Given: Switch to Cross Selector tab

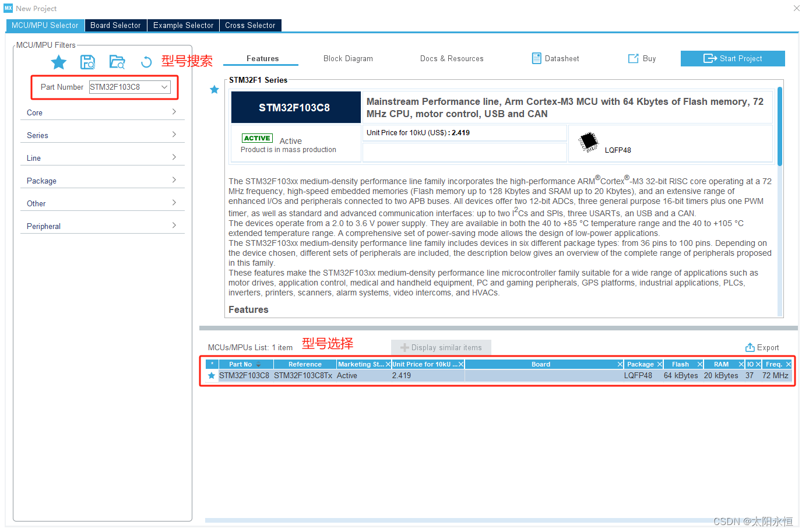Looking at the screenshot, I should point(250,25).
